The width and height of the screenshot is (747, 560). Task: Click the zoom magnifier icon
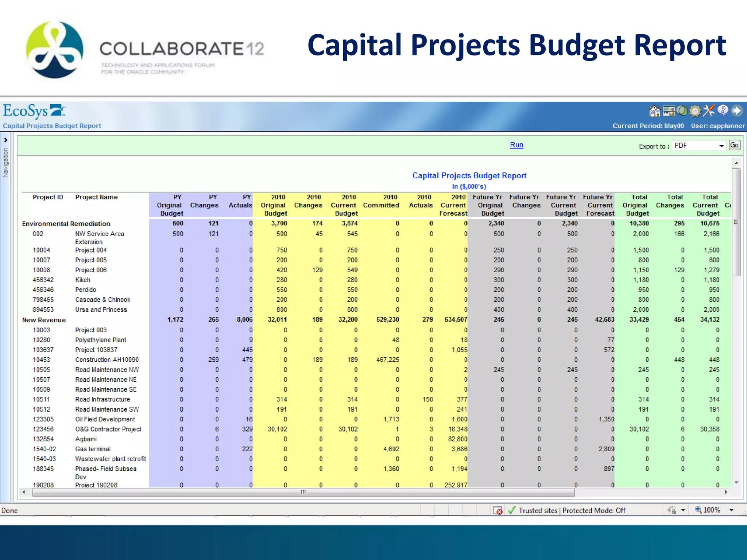tap(698, 510)
